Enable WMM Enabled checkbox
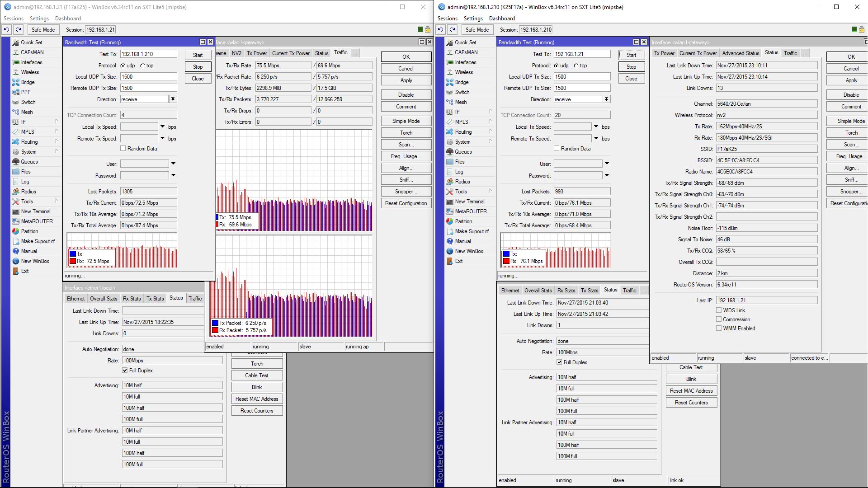The image size is (868, 488). pyautogui.click(x=719, y=328)
